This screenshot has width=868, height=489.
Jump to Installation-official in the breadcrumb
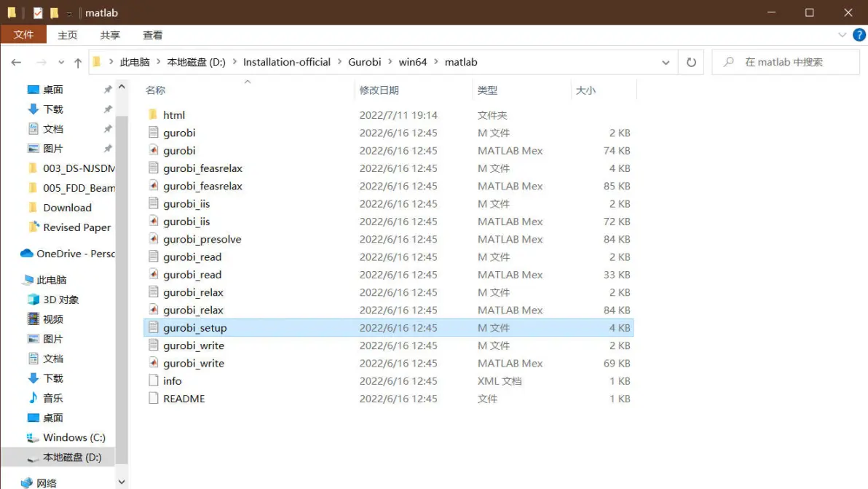click(x=287, y=62)
